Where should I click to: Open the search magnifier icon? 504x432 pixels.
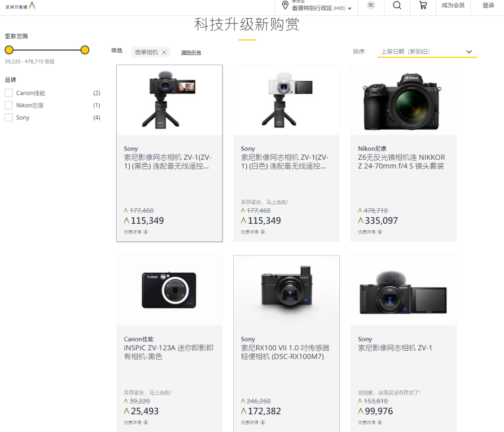[x=397, y=5]
